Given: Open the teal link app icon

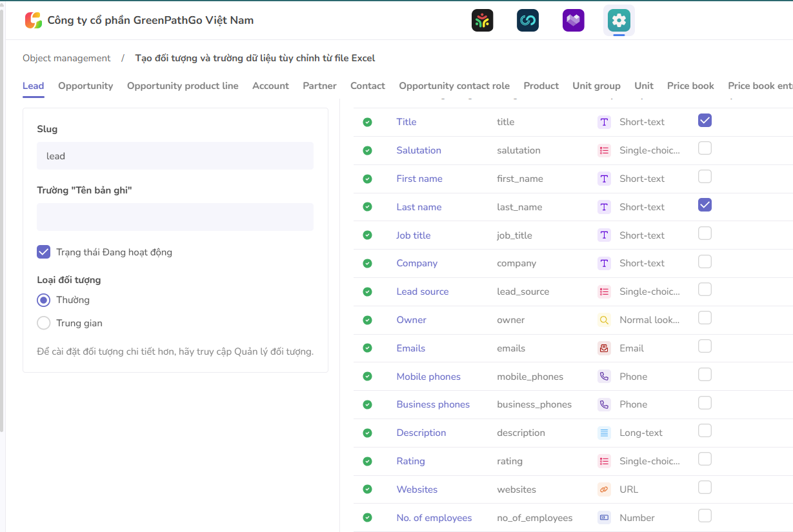Looking at the screenshot, I should click(x=528, y=21).
